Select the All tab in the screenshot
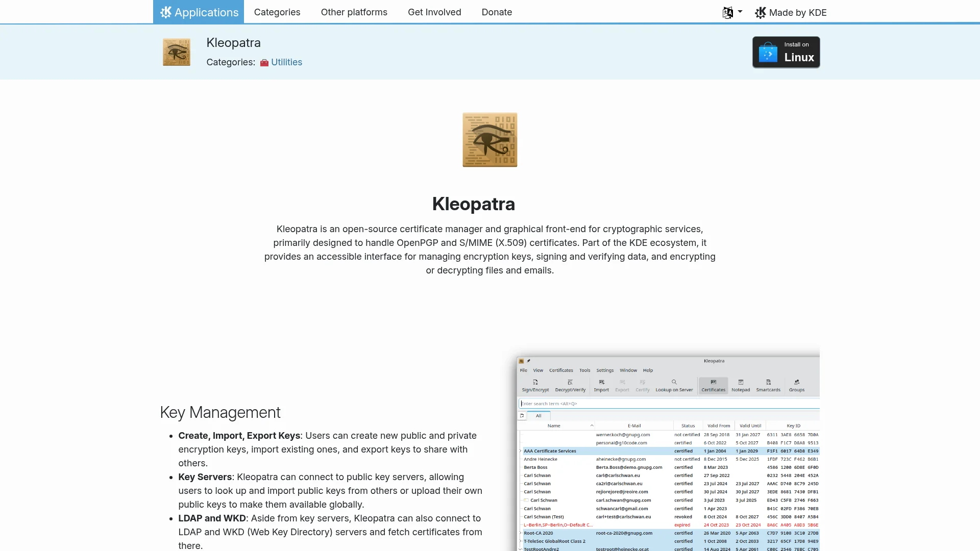This screenshot has height=551, width=980. point(538,416)
